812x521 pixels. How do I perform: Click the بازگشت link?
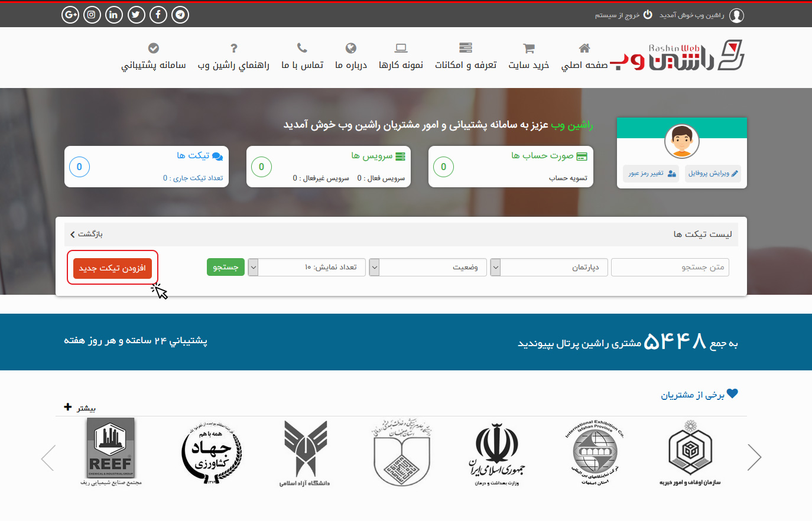(86, 234)
